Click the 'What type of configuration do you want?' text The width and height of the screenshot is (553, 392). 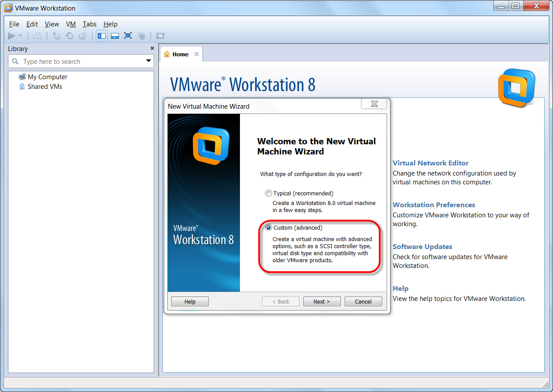[x=311, y=174]
